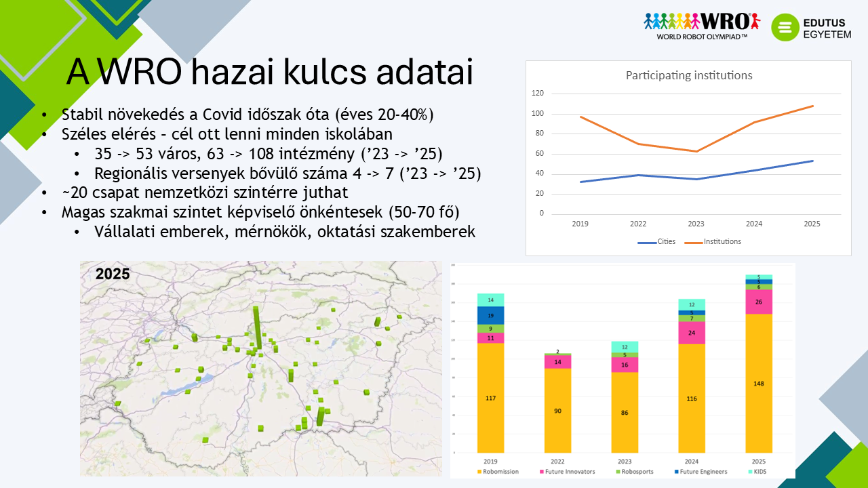Click the tallest green bar on the map
868x488 pixels.
257,328
